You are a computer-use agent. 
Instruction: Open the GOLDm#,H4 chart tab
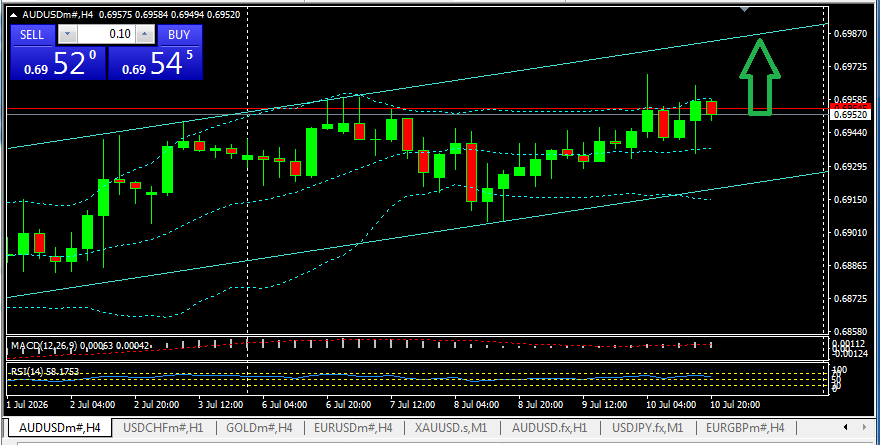(x=259, y=428)
